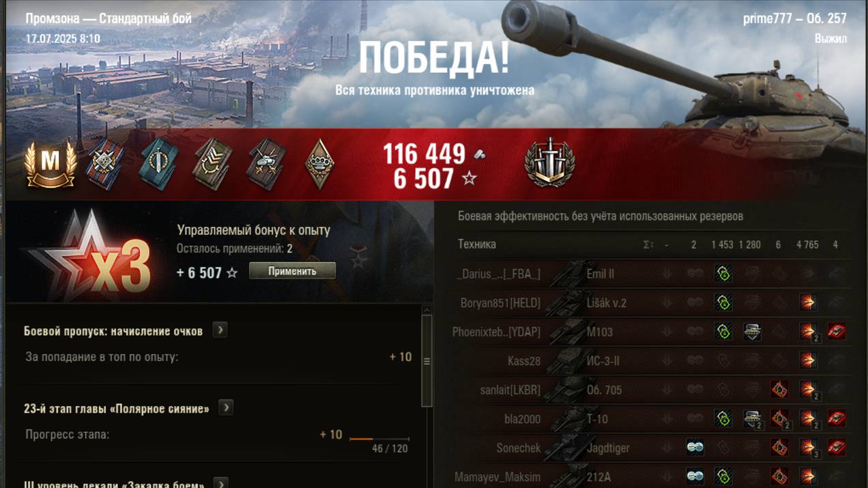868x488 pixels.
Task: Click the armor blocked icon in M103 row
Action: click(752, 332)
